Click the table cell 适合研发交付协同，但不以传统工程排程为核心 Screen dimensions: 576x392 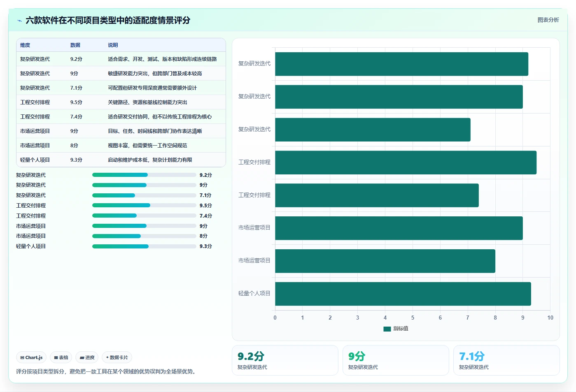pyautogui.click(x=160, y=117)
